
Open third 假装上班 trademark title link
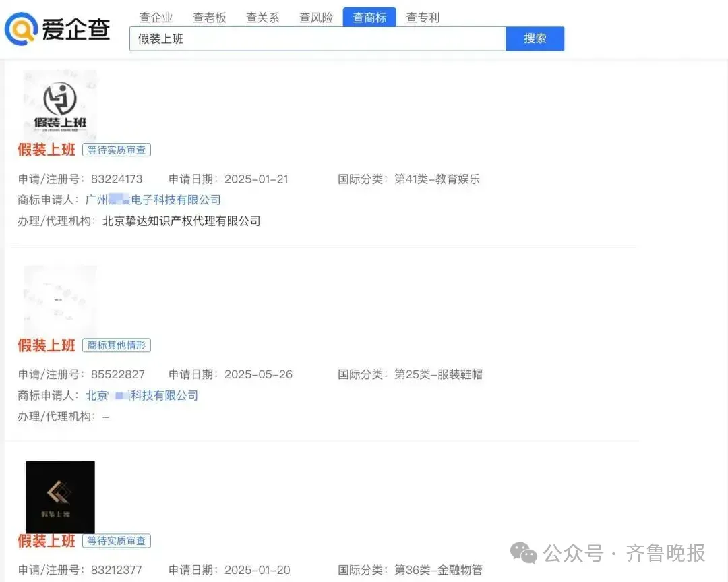point(47,541)
